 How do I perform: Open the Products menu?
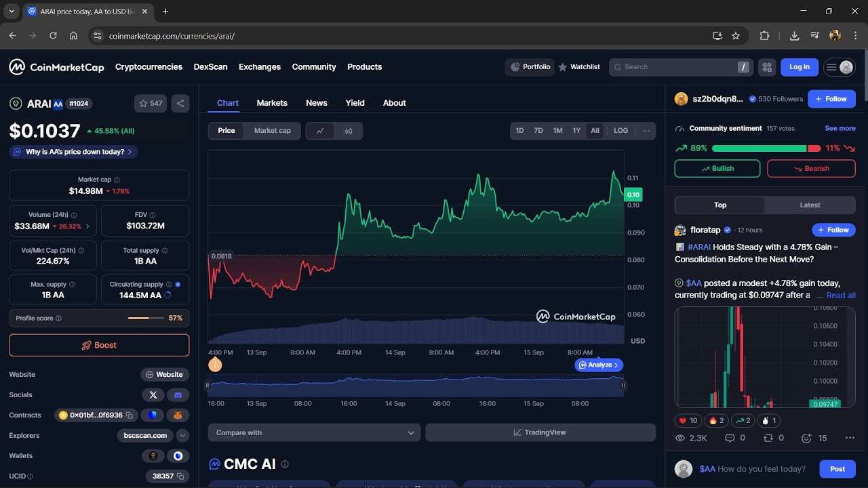(365, 67)
